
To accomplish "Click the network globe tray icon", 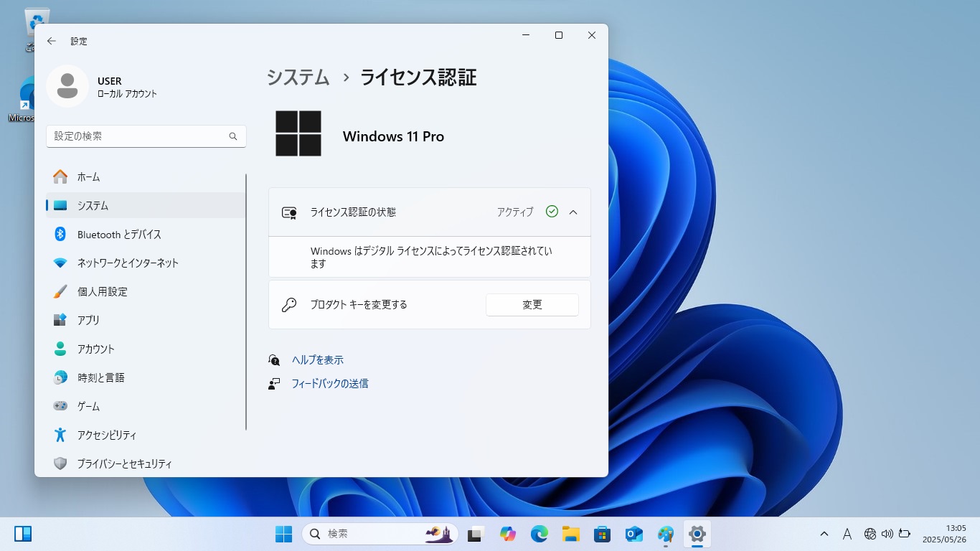I will point(870,534).
